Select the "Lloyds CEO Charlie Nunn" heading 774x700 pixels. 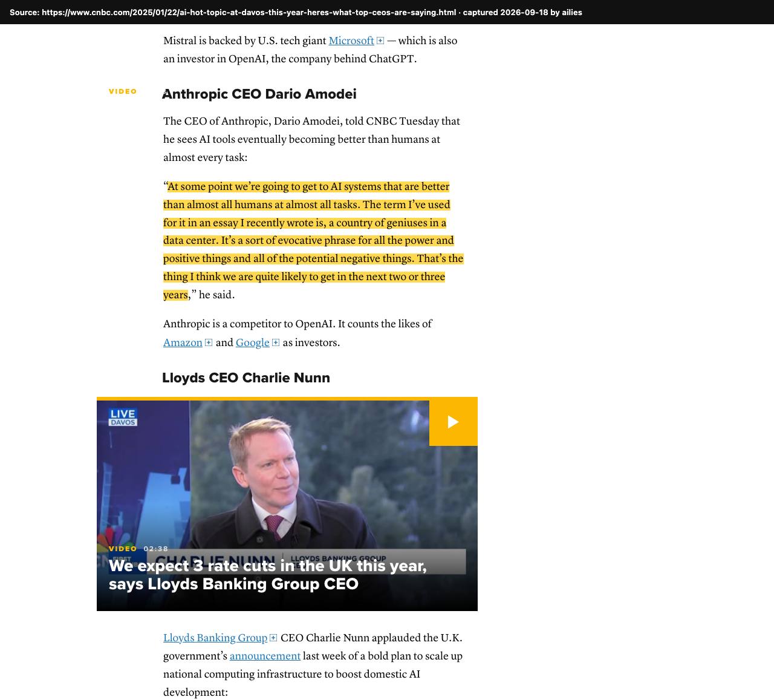(246, 378)
